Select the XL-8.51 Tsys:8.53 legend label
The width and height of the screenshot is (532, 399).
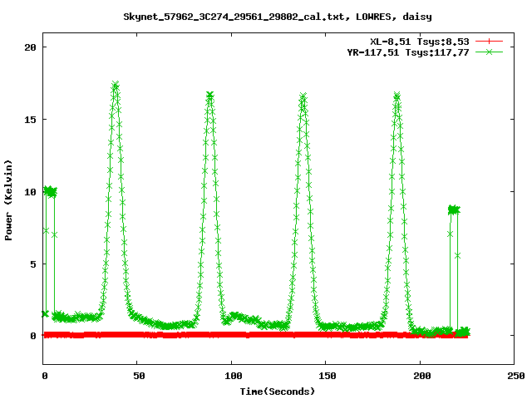[420, 42]
